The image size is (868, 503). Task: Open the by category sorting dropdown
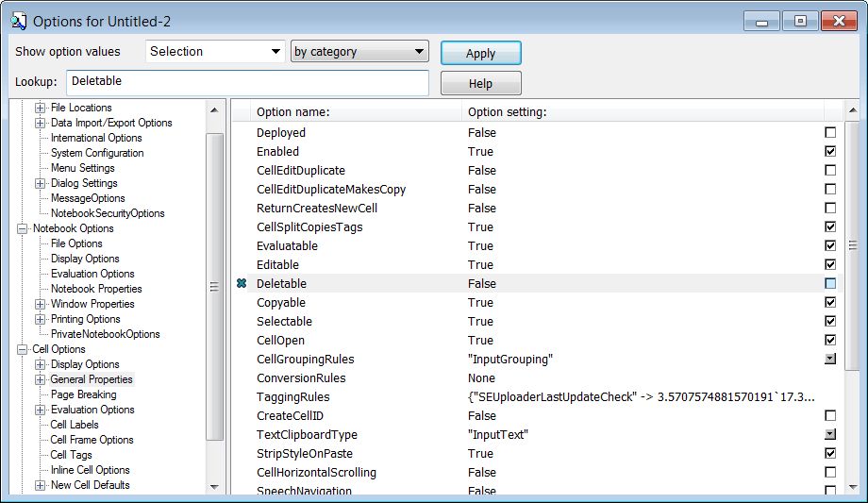click(359, 52)
